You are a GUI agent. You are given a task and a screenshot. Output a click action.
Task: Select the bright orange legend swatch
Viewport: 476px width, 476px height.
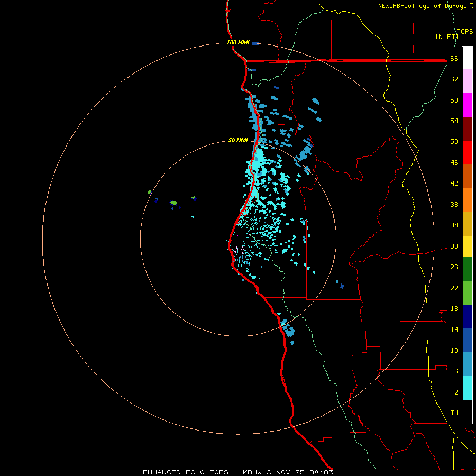pos(467,200)
